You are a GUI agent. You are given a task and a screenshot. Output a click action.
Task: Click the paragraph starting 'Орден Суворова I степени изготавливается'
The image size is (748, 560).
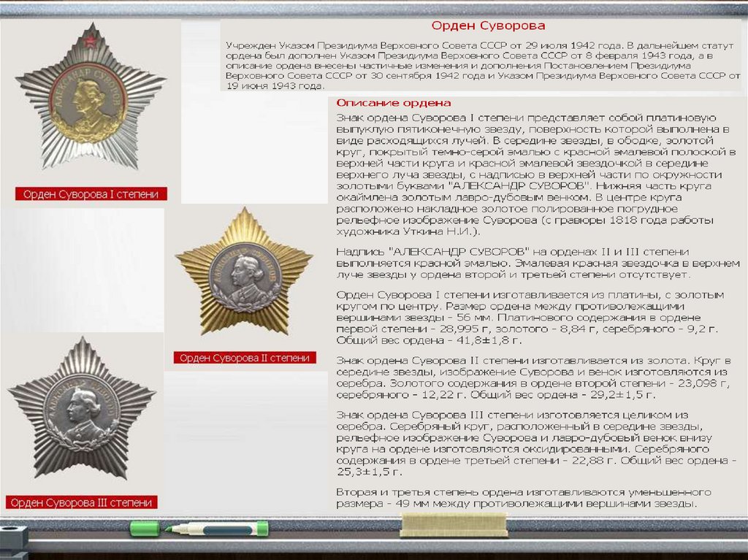pyautogui.click(x=530, y=317)
